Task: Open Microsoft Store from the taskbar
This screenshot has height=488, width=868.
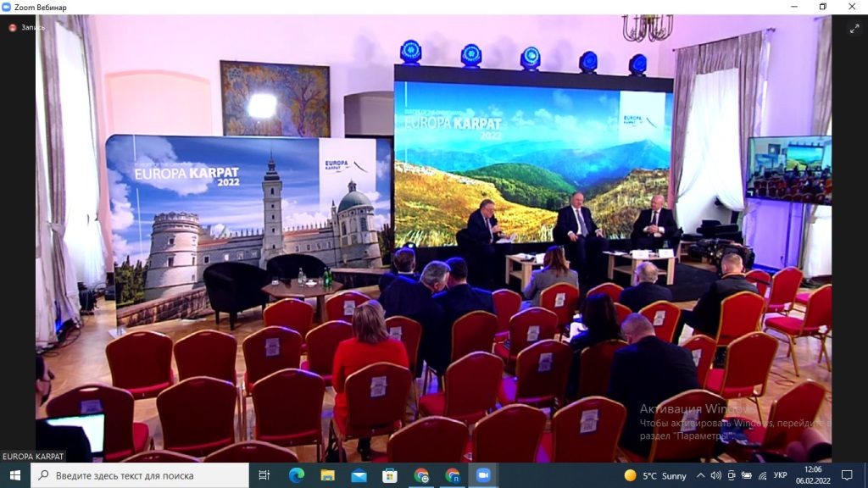Action: coord(390,475)
